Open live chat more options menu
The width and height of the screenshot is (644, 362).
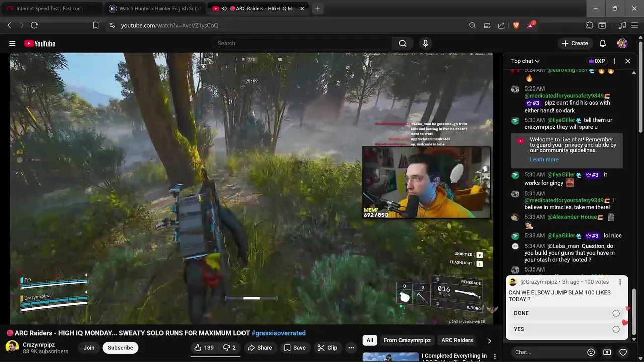[614, 61]
